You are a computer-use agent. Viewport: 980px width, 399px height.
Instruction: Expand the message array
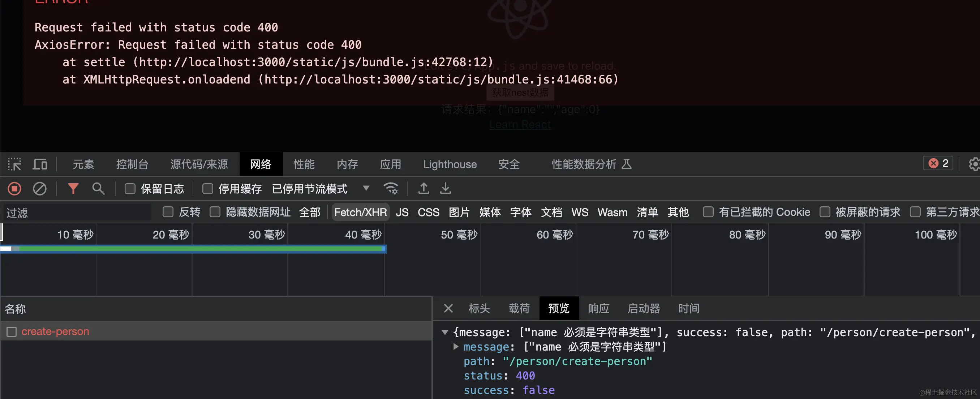[x=456, y=347]
